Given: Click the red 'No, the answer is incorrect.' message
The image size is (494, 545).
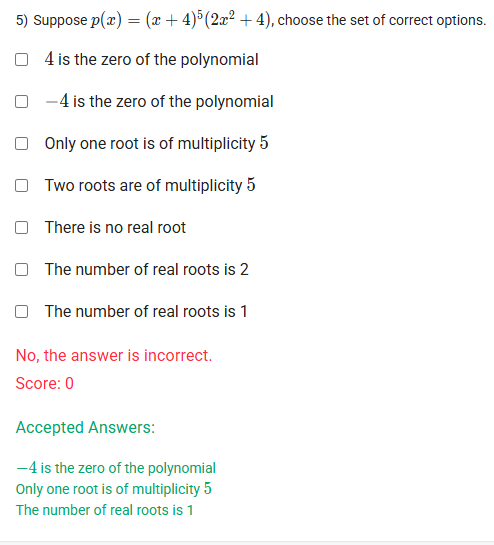Looking at the screenshot, I should 114,356.
